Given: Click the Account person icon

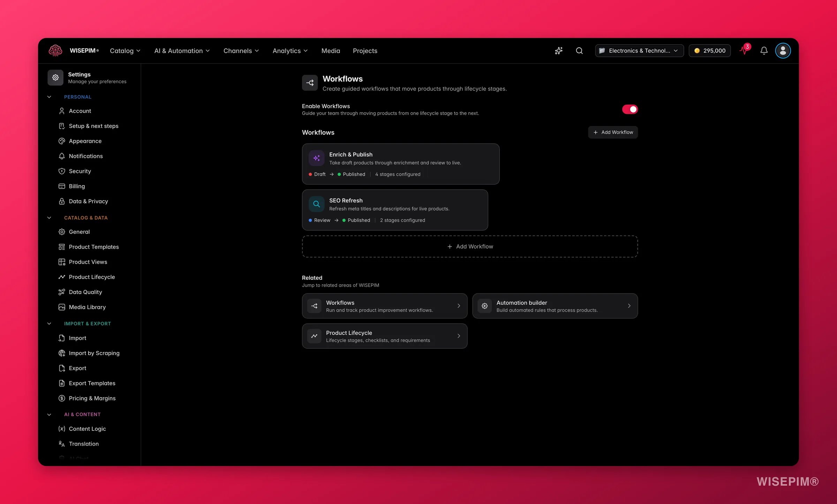Looking at the screenshot, I should [x=62, y=111].
